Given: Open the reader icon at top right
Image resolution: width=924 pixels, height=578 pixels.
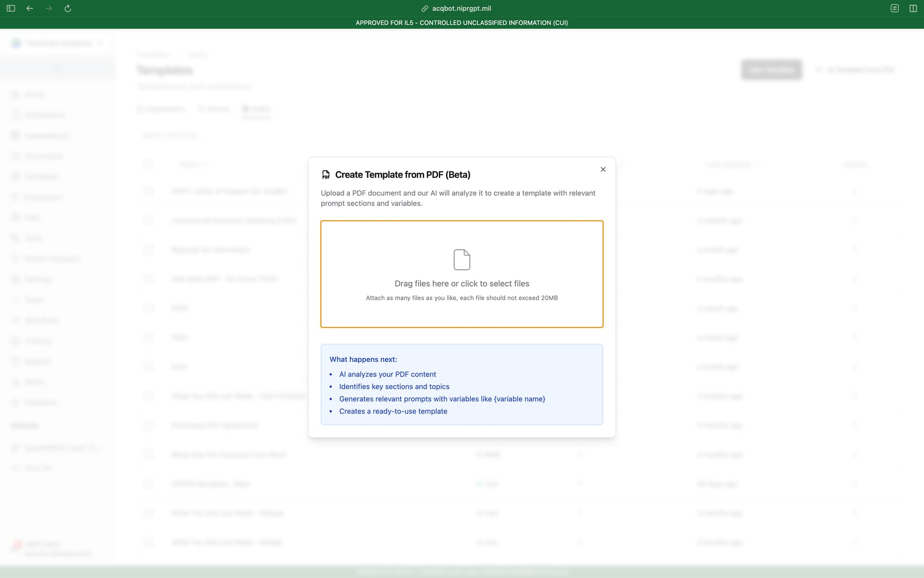Looking at the screenshot, I should [895, 8].
